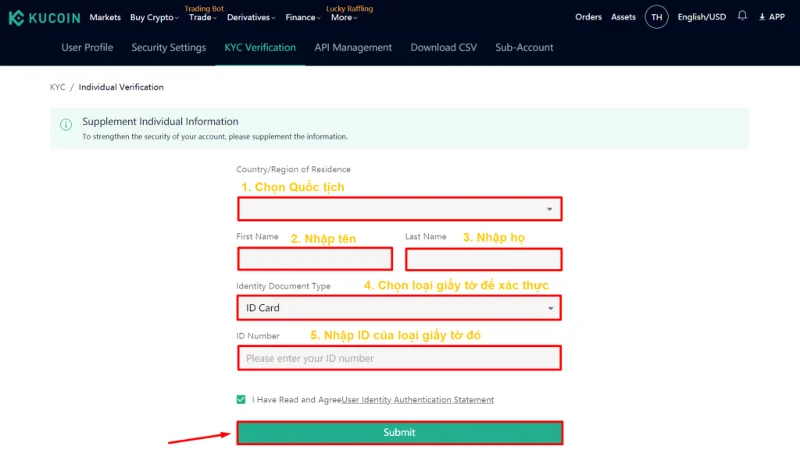This screenshot has width=800, height=453.
Task: Switch to the User Profile tab
Action: coord(87,47)
